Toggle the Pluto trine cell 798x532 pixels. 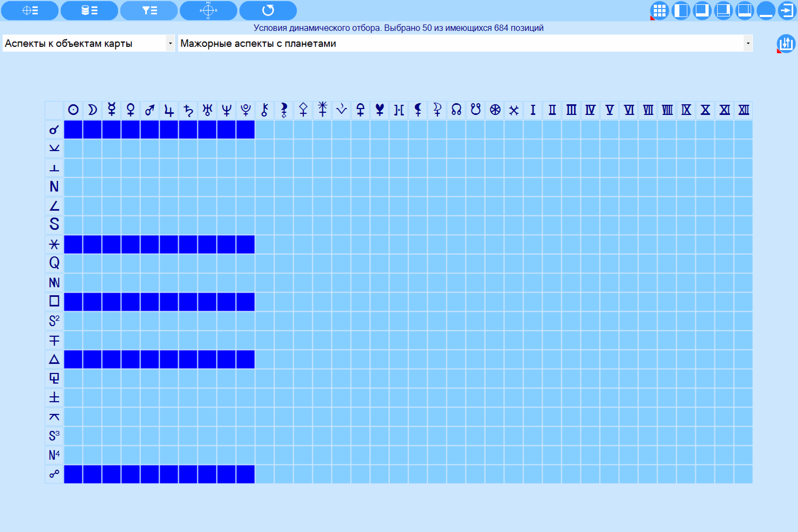coord(245,359)
